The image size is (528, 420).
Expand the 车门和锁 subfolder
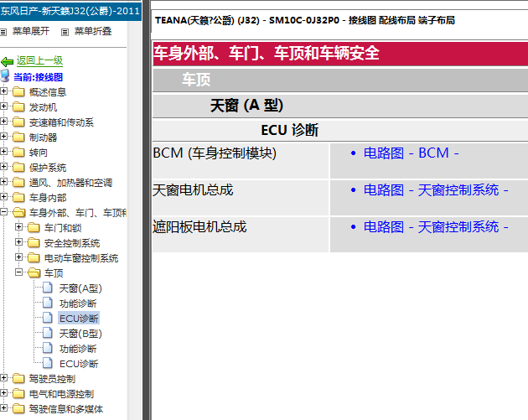[x=18, y=227]
